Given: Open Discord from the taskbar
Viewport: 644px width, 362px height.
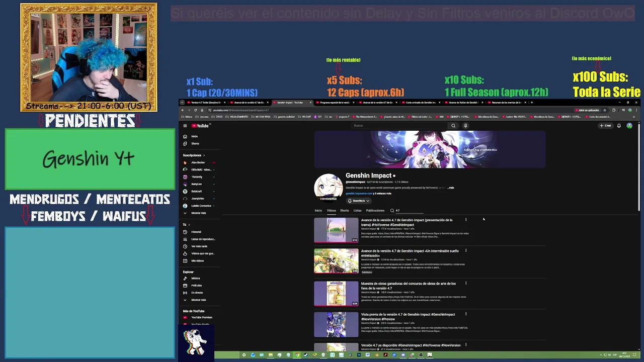Looking at the screenshot, I should (x=403, y=355).
